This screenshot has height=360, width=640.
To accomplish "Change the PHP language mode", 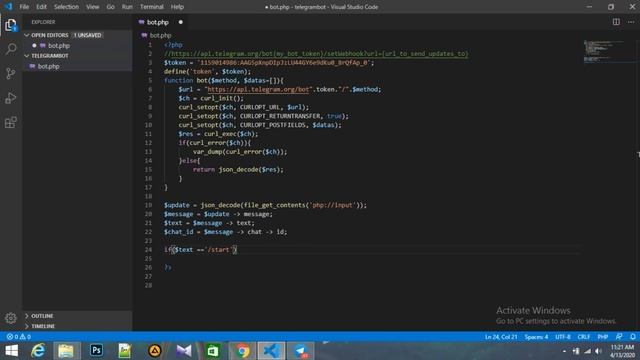I will coord(602,337).
